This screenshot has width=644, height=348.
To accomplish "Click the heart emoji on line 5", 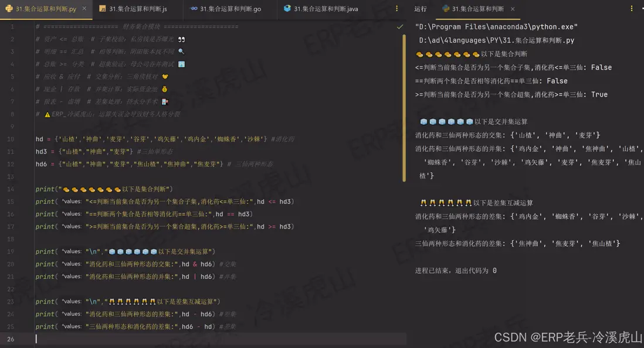I will [165, 77].
